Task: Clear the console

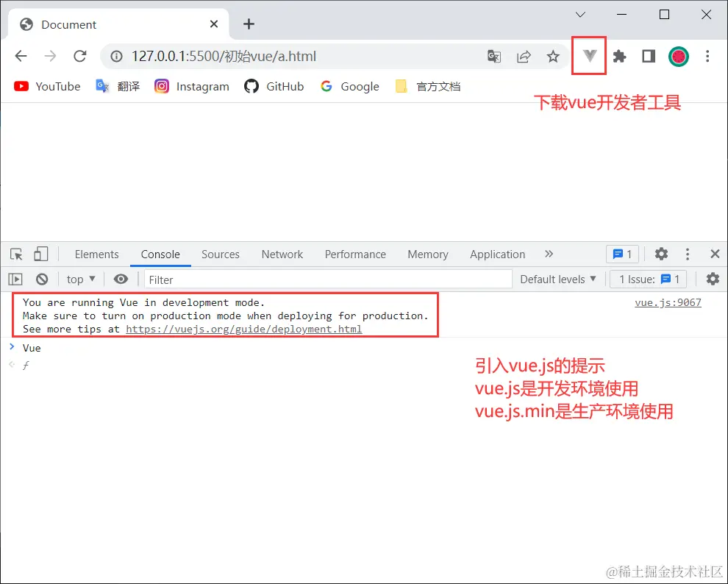Action: [42, 279]
